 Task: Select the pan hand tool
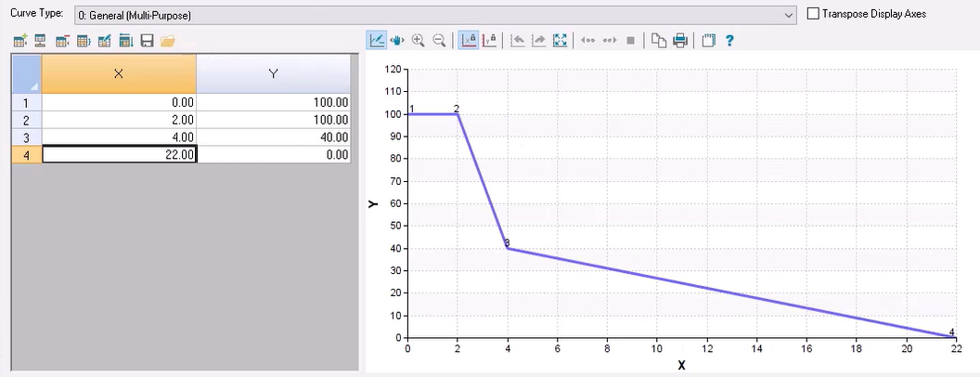point(397,41)
